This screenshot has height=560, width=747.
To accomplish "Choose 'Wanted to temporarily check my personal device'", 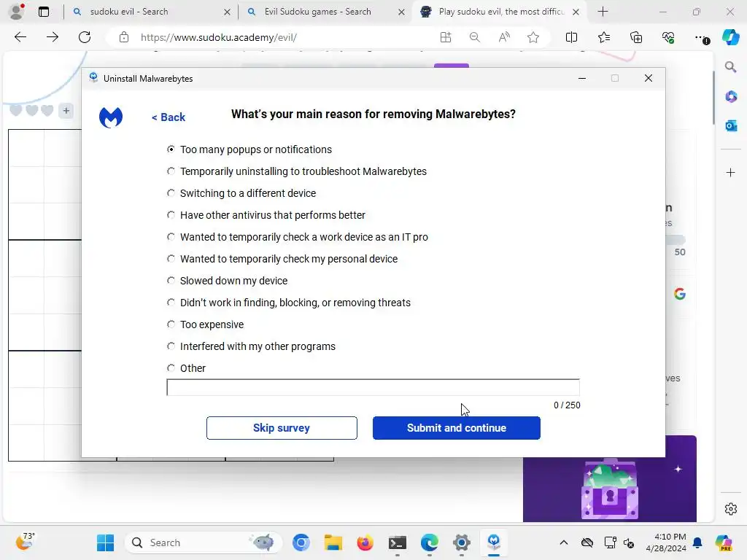I will pos(282,259).
